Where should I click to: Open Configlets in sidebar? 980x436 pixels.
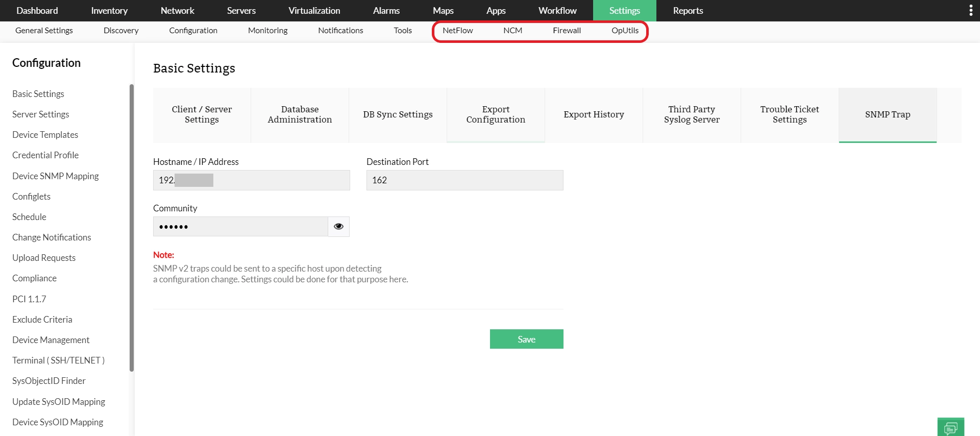coord(32,197)
